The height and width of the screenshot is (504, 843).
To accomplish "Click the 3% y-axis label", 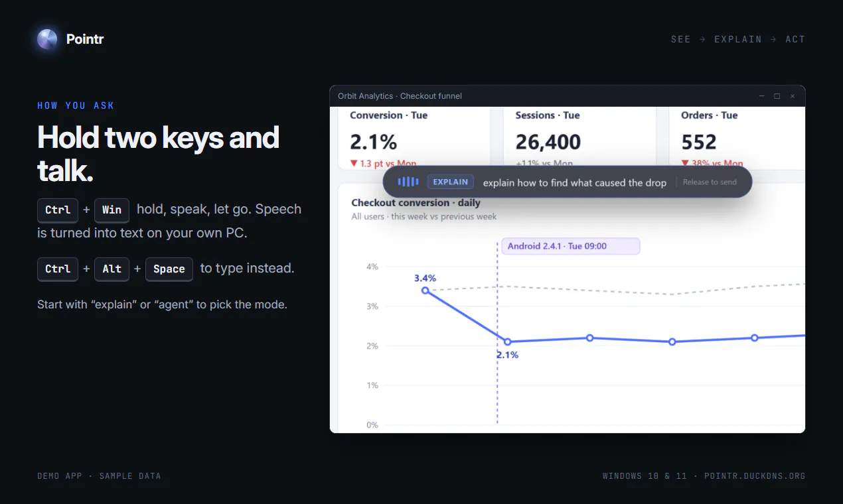I will [372, 306].
